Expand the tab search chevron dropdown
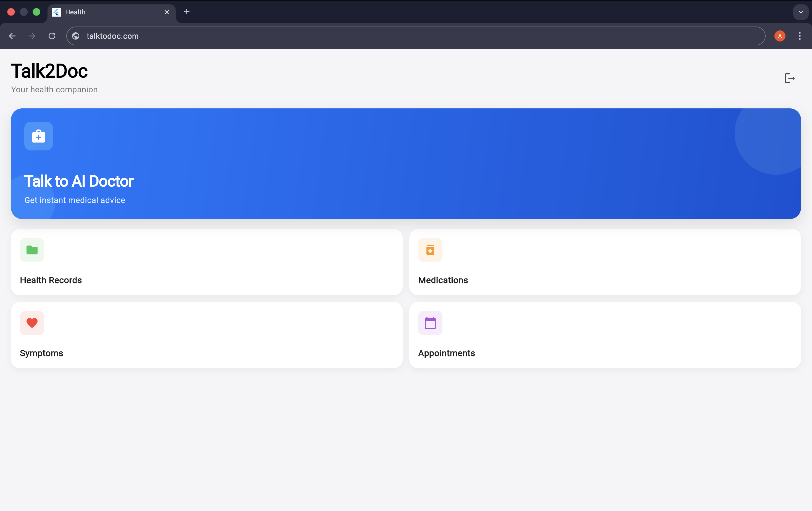Image resolution: width=812 pixels, height=511 pixels. coord(800,12)
